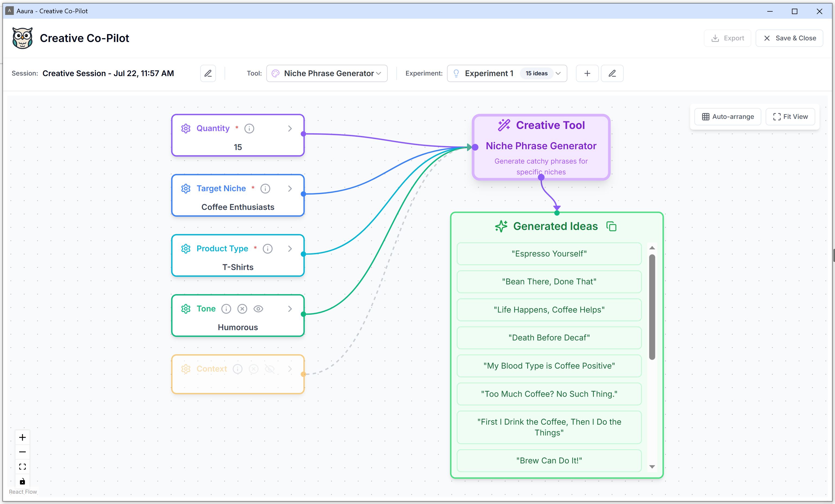Select the "First I Drink the Coffee" idea
835x504 pixels.
(x=549, y=427)
